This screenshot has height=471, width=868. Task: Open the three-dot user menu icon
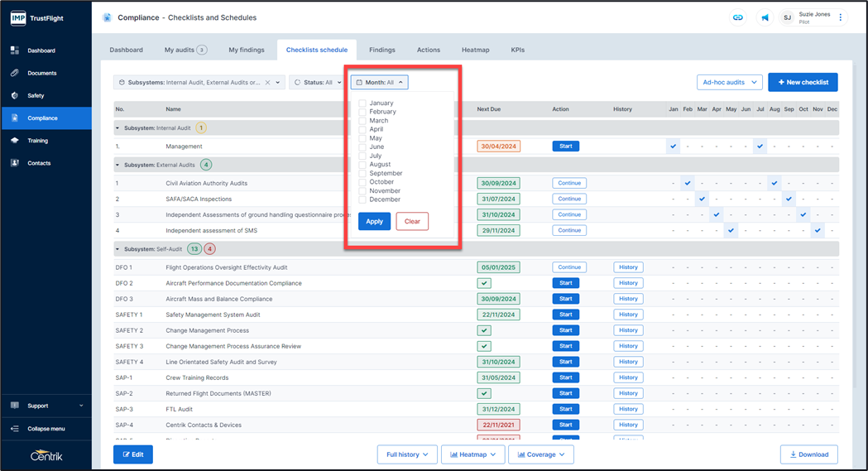841,17
